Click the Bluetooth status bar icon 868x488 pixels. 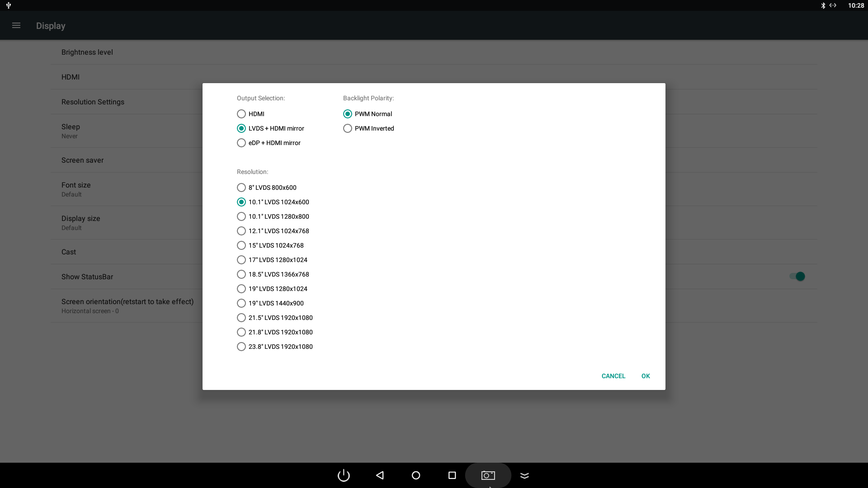[823, 5]
